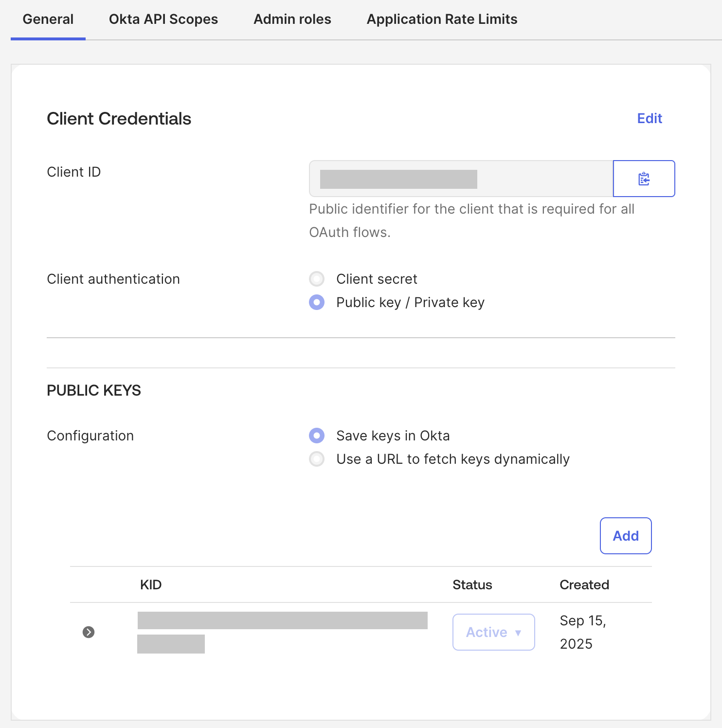Click the Public identifier help text

click(472, 220)
